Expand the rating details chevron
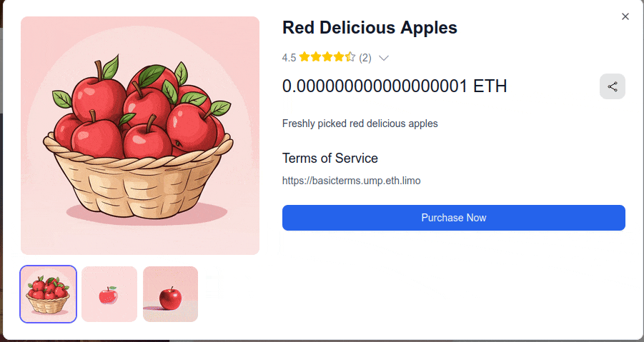 click(x=383, y=58)
